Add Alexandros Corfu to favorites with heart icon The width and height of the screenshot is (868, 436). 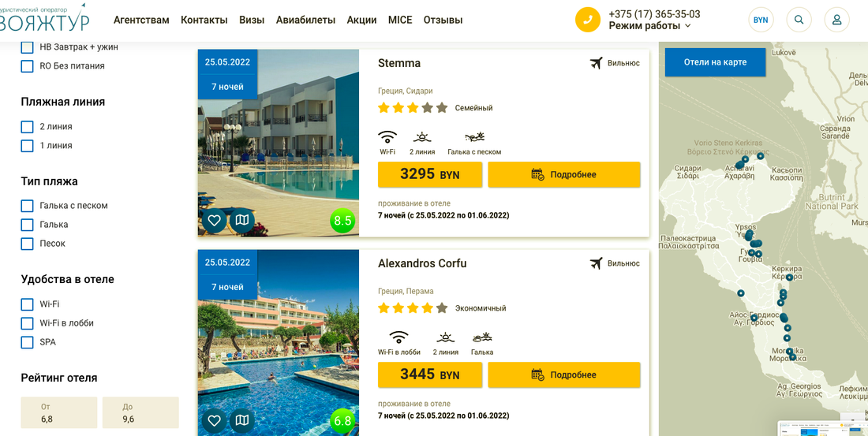[x=214, y=420]
